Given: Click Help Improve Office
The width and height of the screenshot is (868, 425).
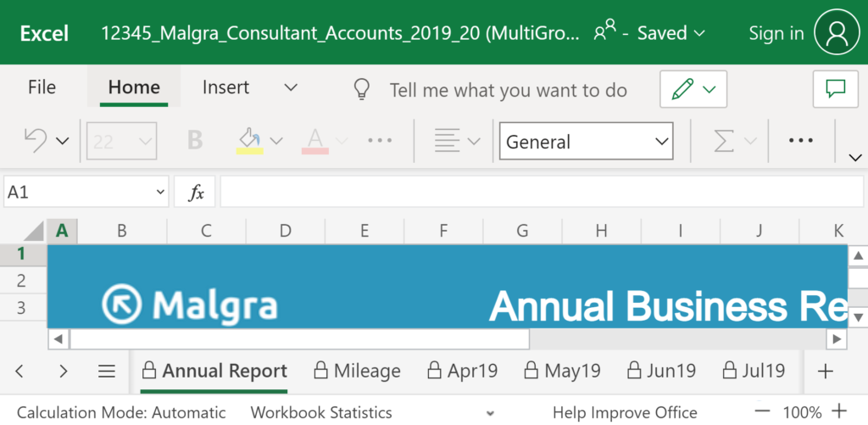Looking at the screenshot, I should pyautogui.click(x=625, y=412).
